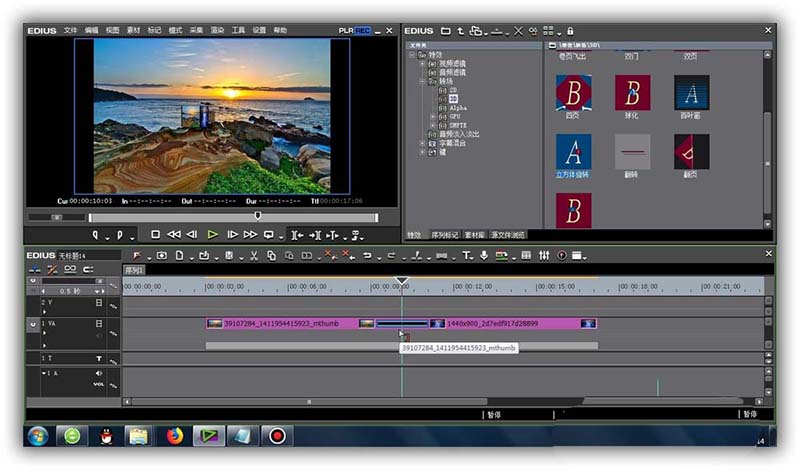Select the 序列1 sequence tab
The width and height of the screenshot is (800, 470).
point(134,270)
